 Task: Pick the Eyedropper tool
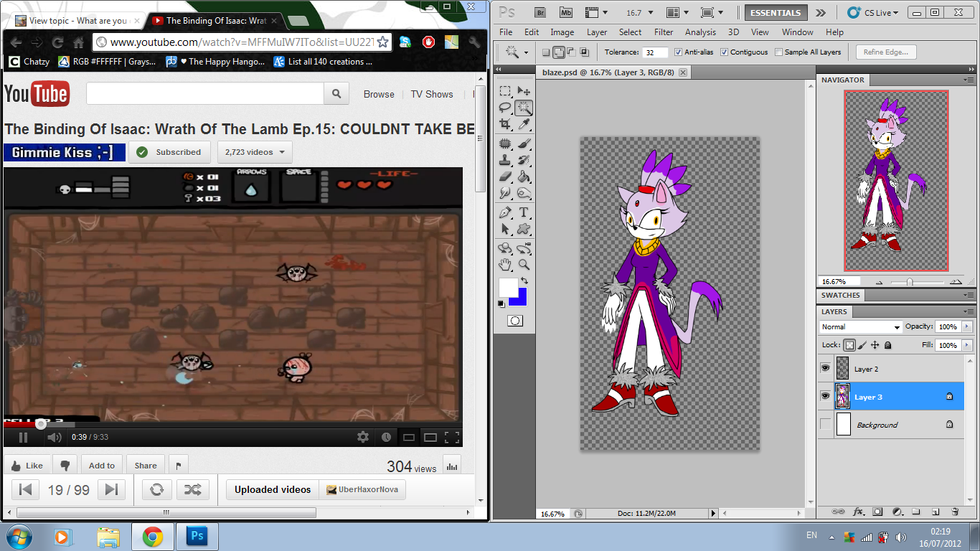click(524, 125)
